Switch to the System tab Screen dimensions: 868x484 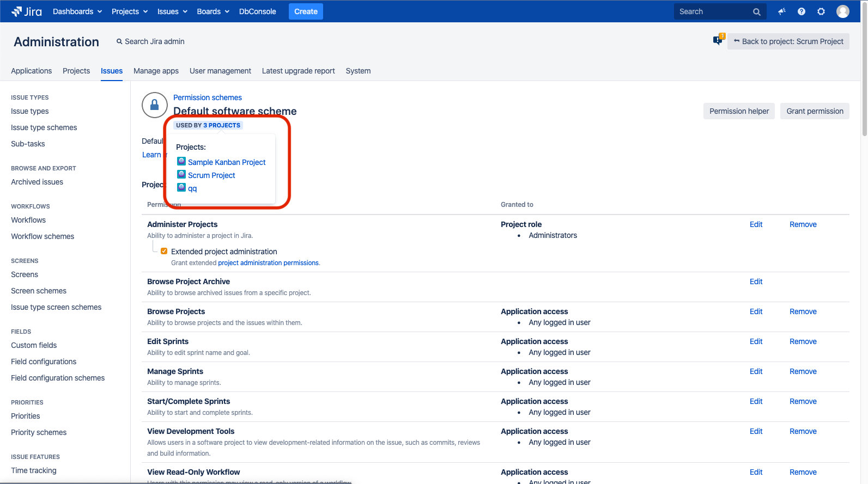pyautogui.click(x=358, y=71)
